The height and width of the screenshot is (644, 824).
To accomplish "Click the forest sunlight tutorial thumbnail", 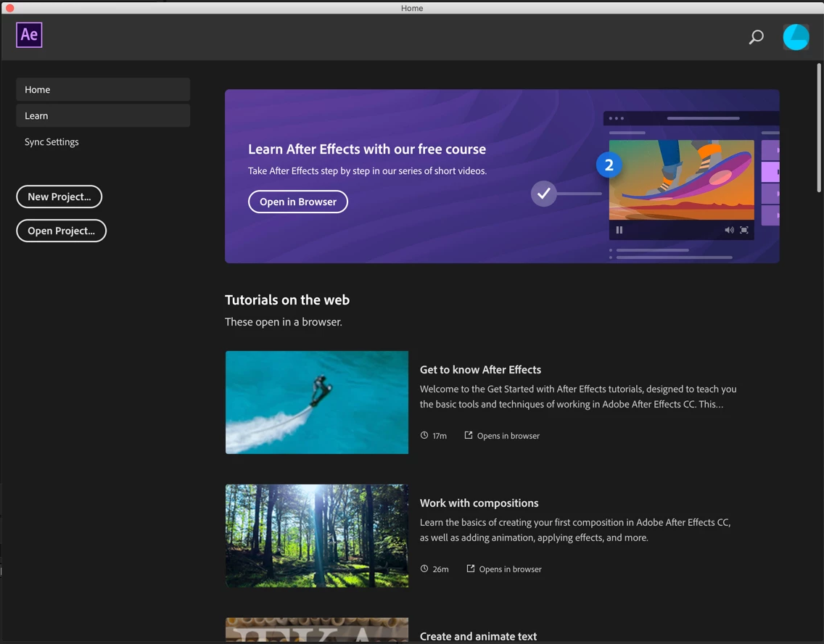I will click(317, 536).
